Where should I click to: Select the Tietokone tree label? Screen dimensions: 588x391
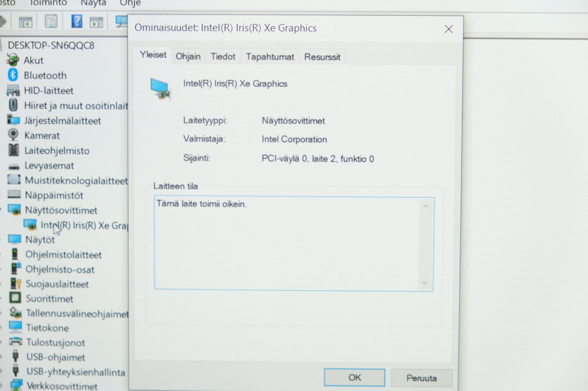click(x=47, y=328)
